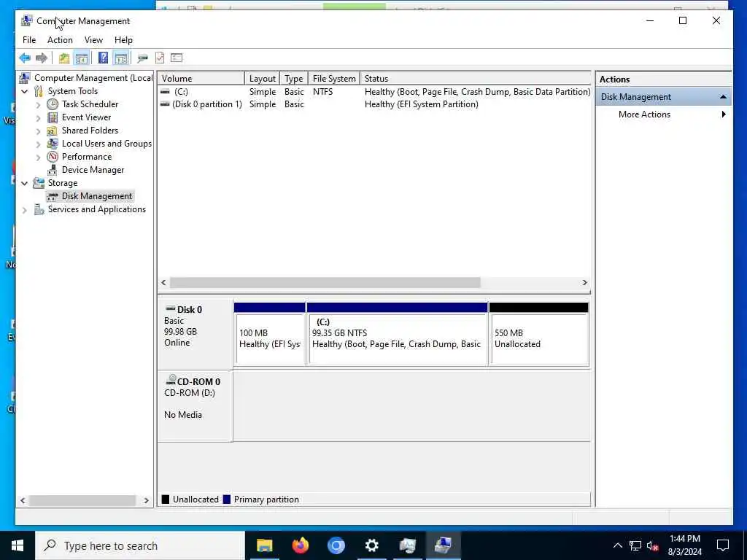Click the Back arrow in toolbar
The height and width of the screenshot is (560, 747).
25,58
